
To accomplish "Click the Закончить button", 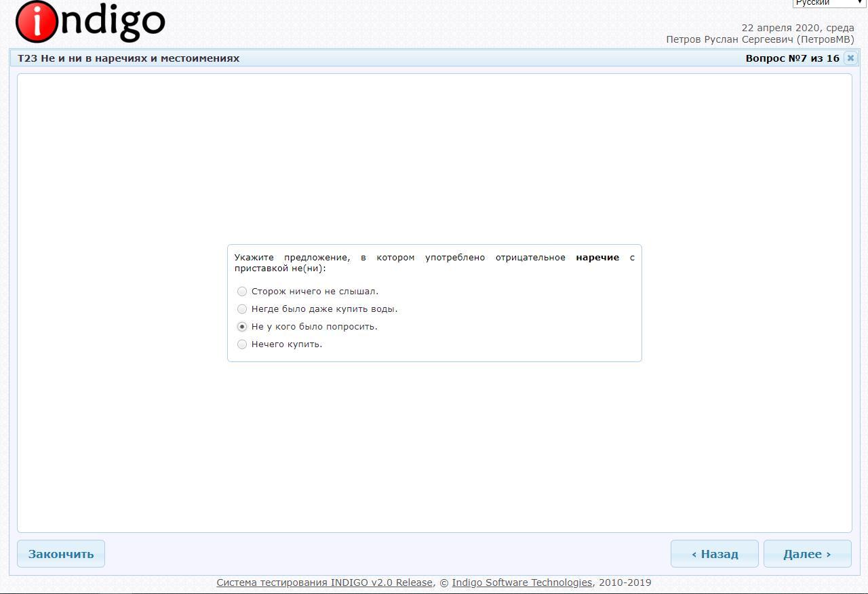I will click(61, 554).
